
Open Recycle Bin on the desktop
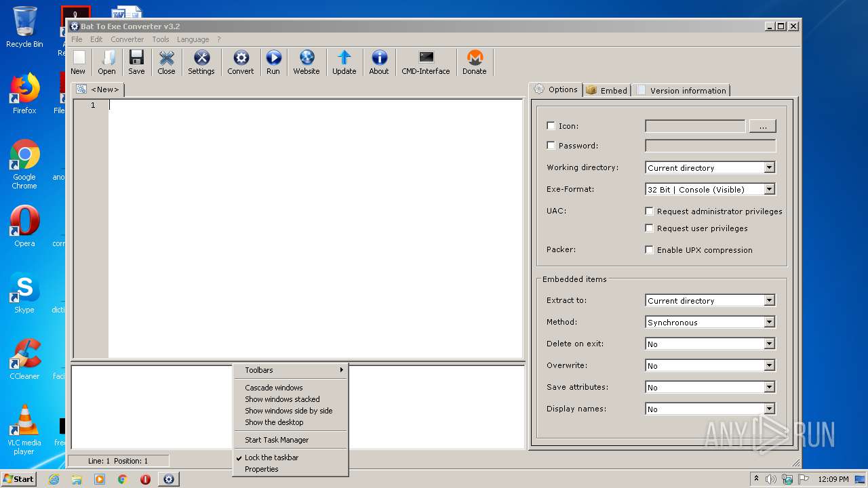24,28
